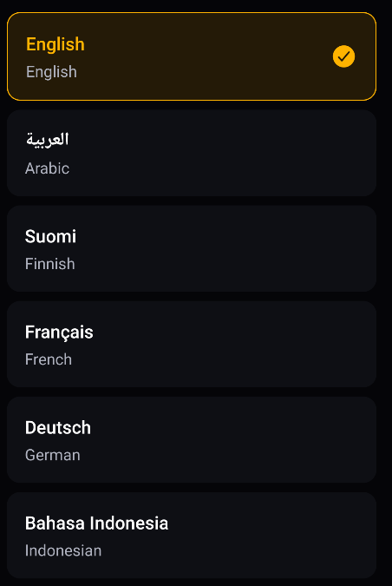
Task: Click the gray "French" subtitle label
Action: (49, 359)
